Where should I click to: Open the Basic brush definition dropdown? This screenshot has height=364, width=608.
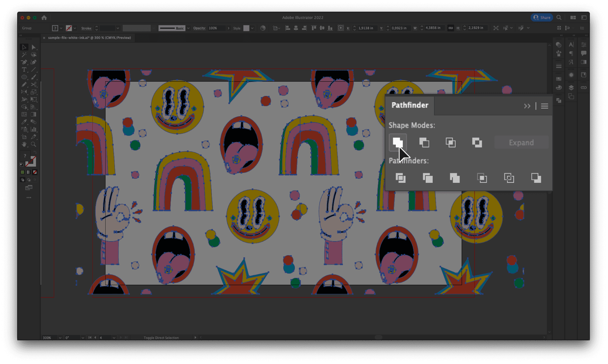click(188, 28)
